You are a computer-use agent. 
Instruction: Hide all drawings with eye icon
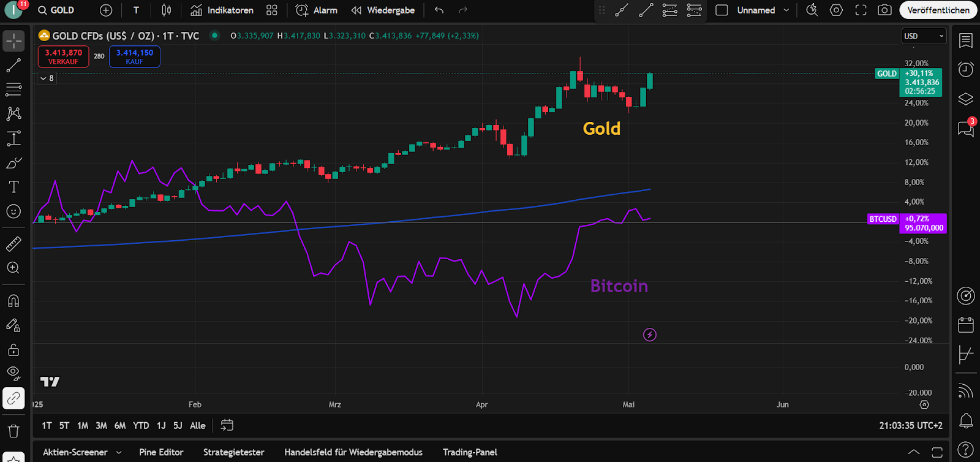[13, 373]
